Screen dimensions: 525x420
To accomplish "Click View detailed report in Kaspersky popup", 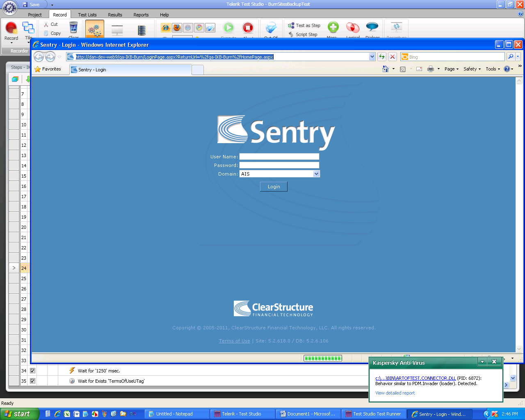I will coord(395,393).
